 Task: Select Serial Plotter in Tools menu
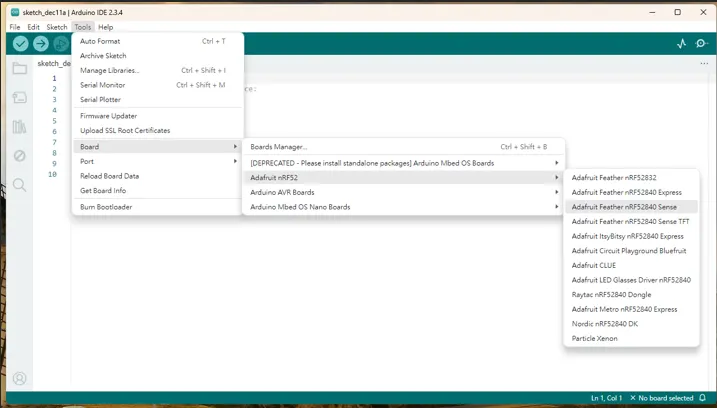[x=157, y=100]
